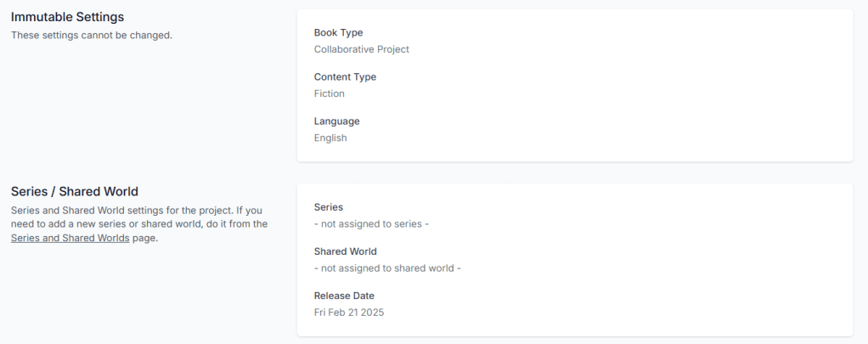The image size is (868, 344).
Task: Open the Series and Shared Worlds page link
Action: click(70, 239)
